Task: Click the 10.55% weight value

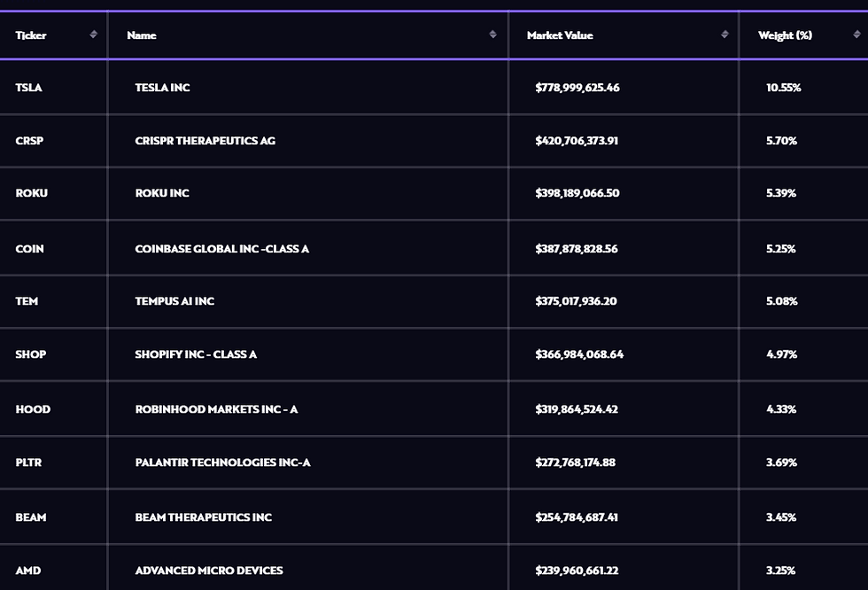Action: click(x=783, y=88)
